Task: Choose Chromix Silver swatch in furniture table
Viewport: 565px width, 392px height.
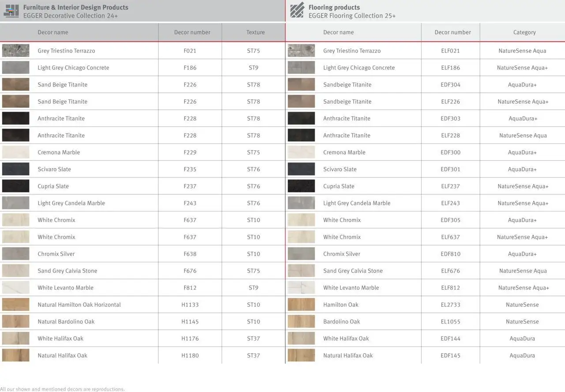Action: [16, 254]
